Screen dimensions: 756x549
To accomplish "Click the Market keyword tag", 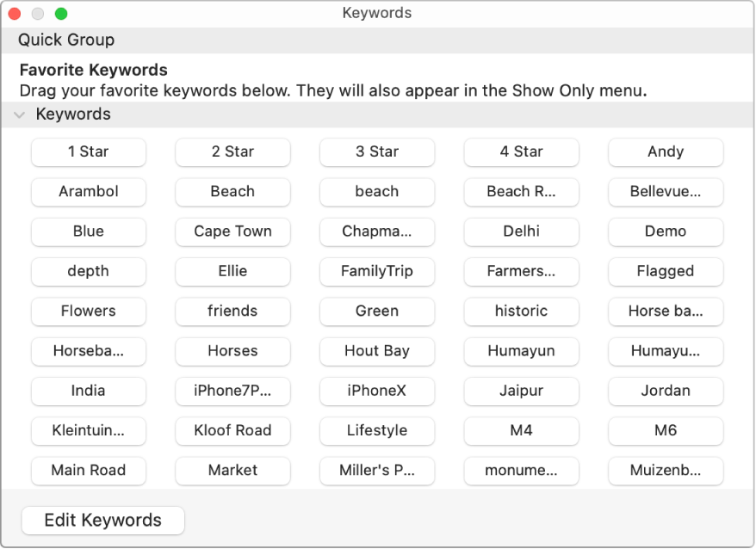I will 232,471.
